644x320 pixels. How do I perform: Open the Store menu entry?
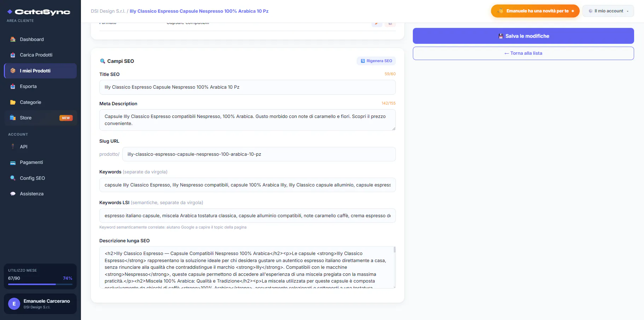(x=40, y=118)
